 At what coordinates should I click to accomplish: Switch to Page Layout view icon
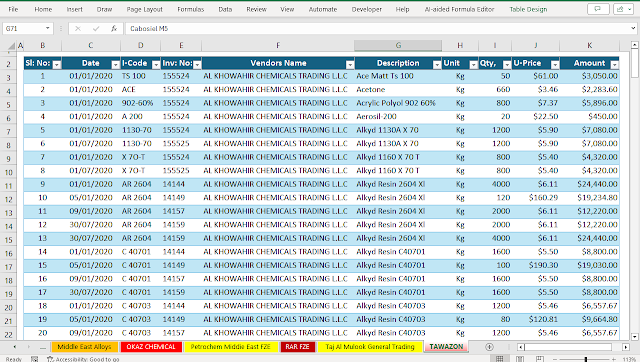[x=520, y=359]
